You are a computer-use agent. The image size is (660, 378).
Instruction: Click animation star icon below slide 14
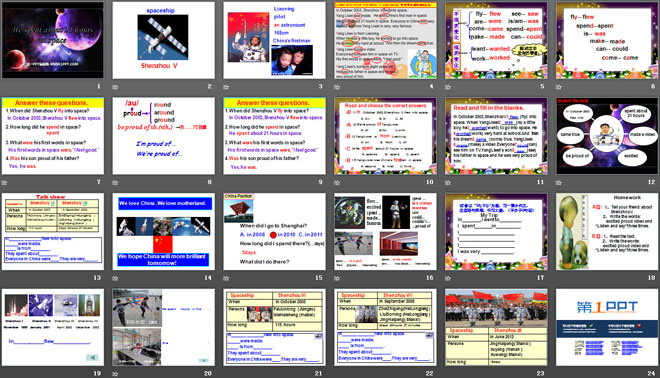tap(115, 278)
